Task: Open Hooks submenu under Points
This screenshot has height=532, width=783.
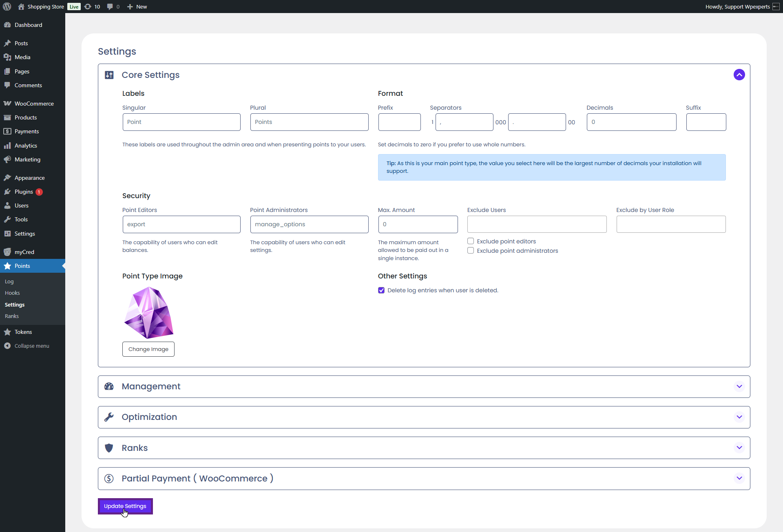Action: coord(12,293)
